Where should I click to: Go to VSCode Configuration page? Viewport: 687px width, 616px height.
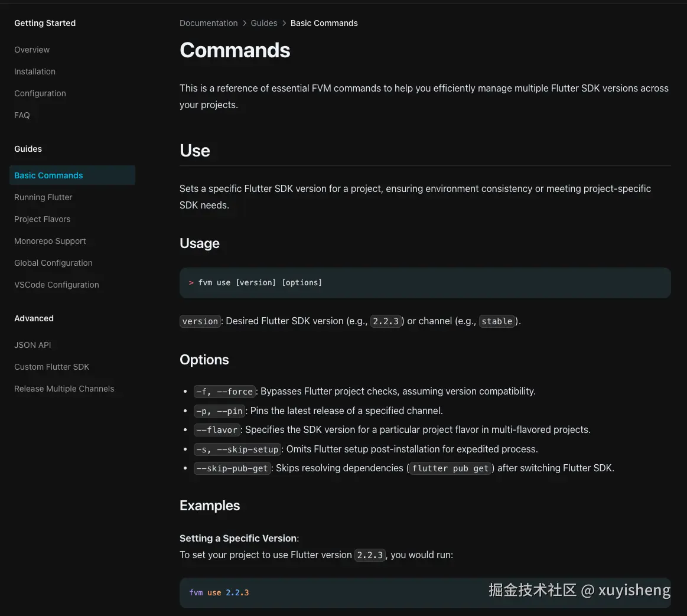(57, 285)
